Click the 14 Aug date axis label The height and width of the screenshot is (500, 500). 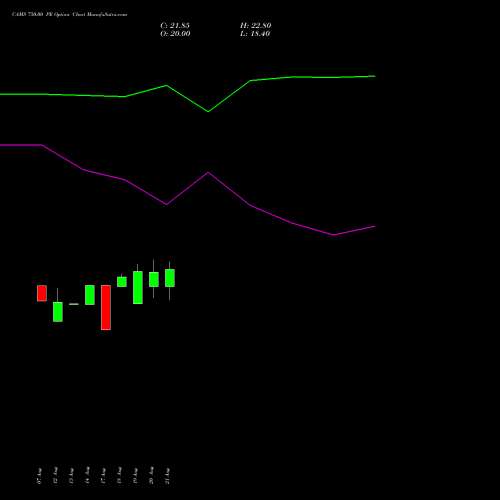pyautogui.click(x=87, y=476)
